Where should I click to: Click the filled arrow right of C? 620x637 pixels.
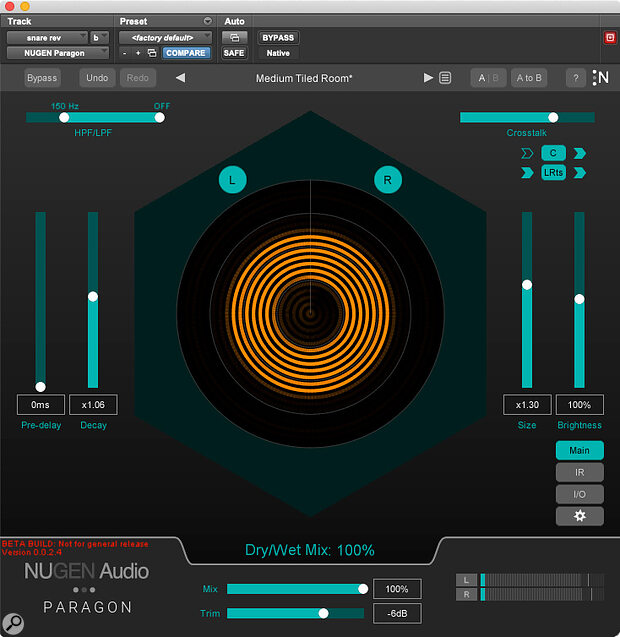(x=580, y=154)
